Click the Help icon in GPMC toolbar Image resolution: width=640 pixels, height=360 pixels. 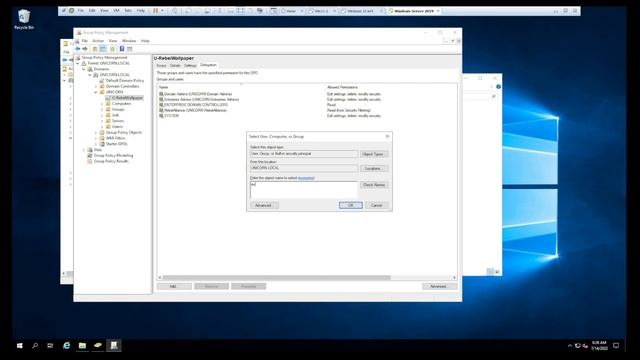click(x=122, y=49)
